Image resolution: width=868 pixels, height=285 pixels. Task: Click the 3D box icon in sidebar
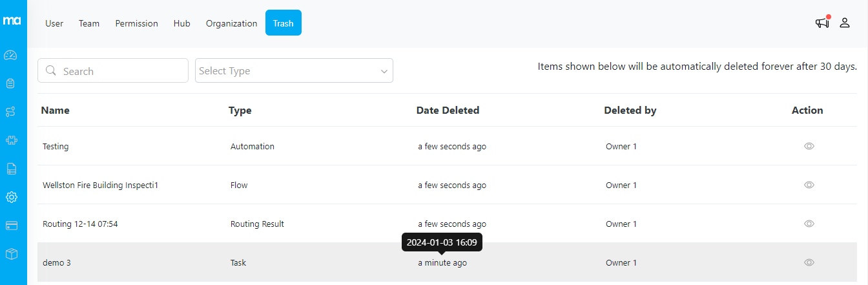tap(11, 254)
